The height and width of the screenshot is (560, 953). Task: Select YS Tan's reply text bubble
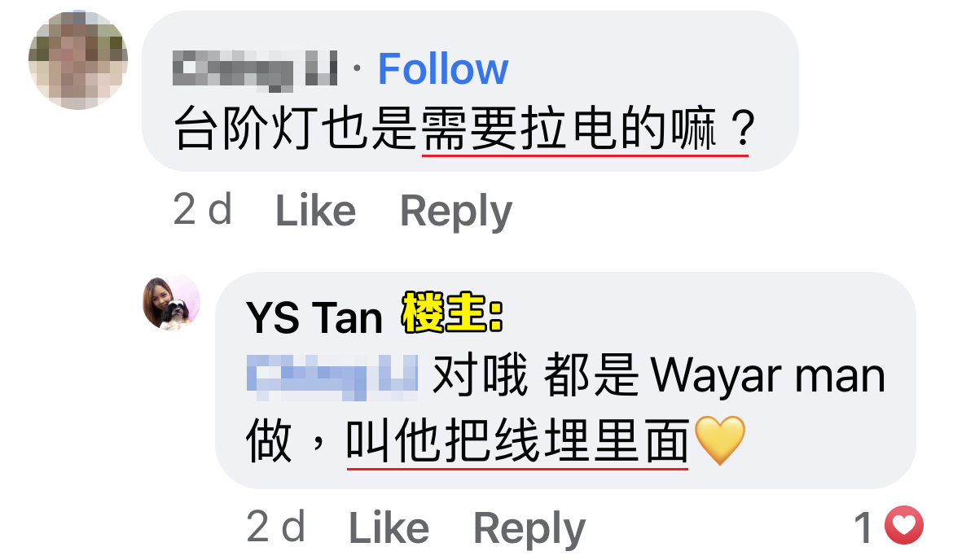(x=565, y=380)
